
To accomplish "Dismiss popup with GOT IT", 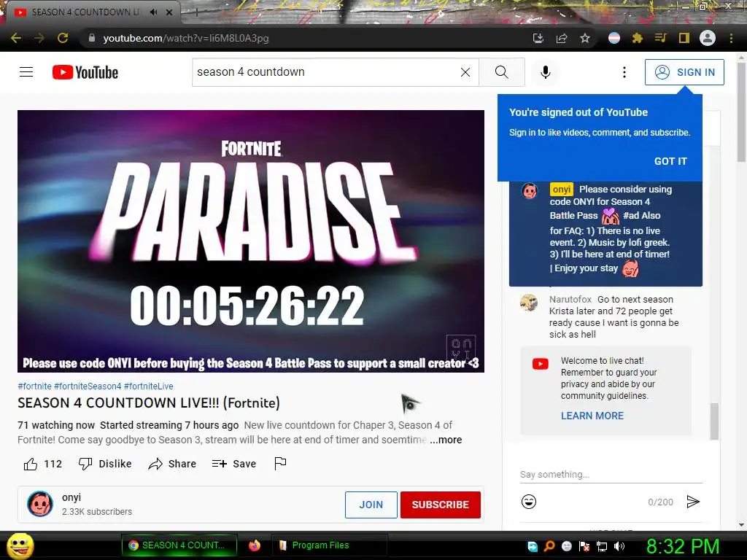I will pyautogui.click(x=670, y=161).
